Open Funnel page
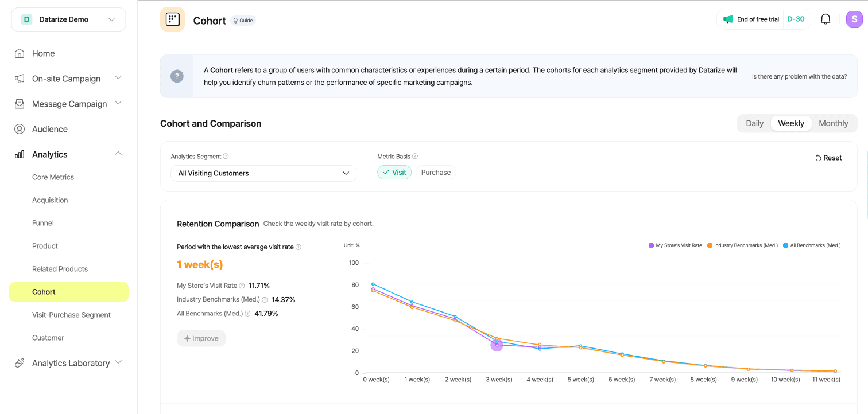Screen dimensions: 868x414 43,223
